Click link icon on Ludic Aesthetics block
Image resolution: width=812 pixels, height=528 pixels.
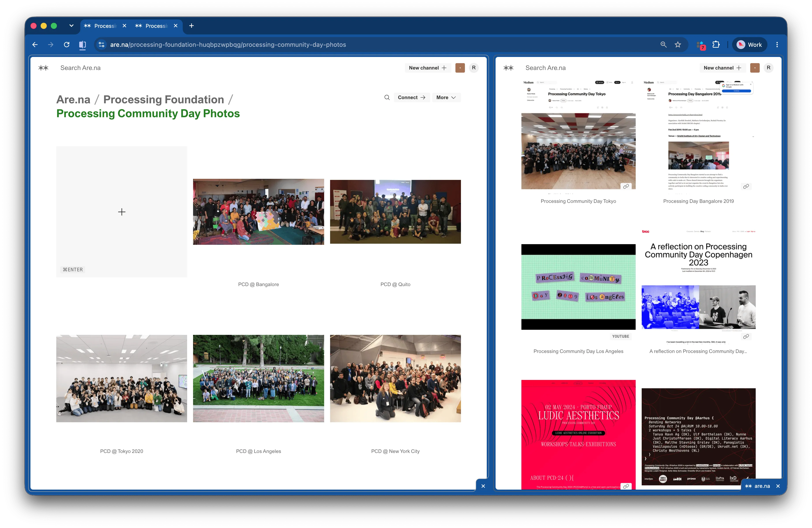pyautogui.click(x=626, y=486)
